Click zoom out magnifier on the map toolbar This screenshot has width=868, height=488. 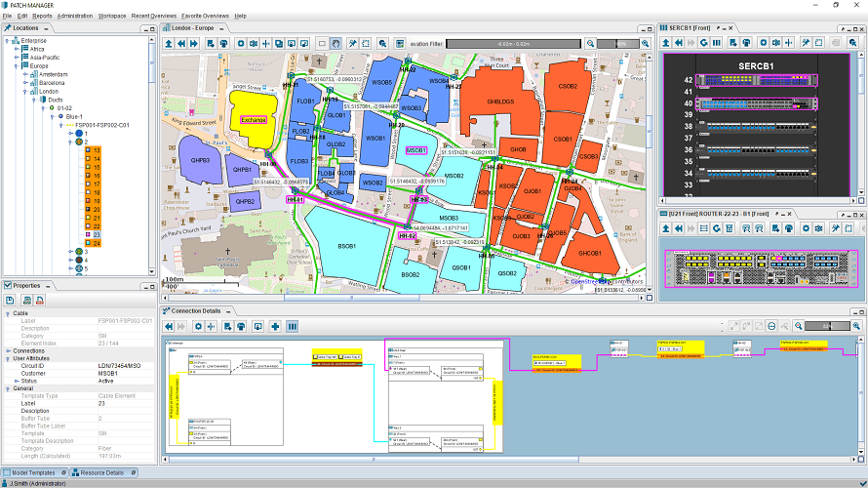click(x=591, y=44)
